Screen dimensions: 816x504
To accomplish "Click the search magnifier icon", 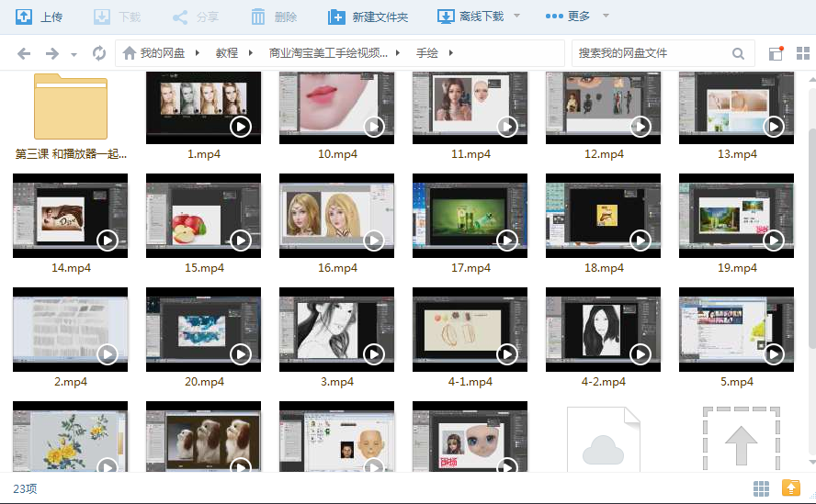I will point(738,53).
